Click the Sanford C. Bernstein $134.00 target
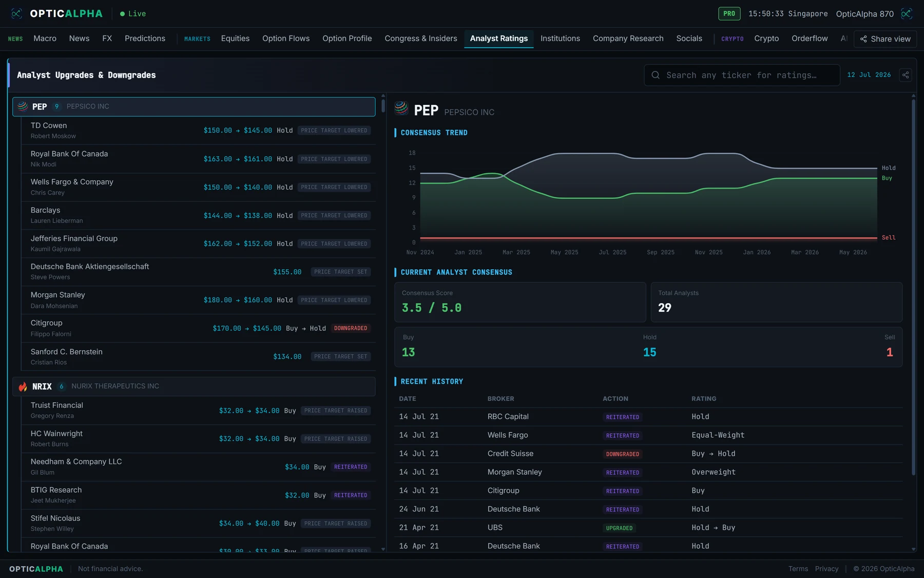 (x=287, y=357)
